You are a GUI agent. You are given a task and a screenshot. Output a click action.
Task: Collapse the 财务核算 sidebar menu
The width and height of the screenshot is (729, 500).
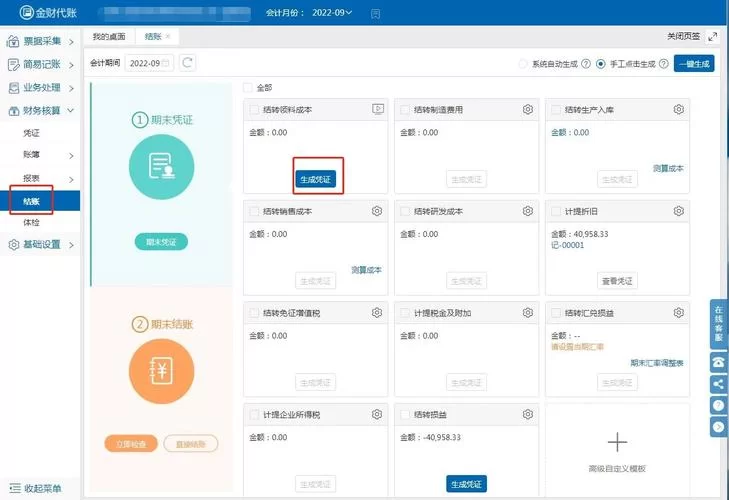pyautogui.click(x=40, y=111)
